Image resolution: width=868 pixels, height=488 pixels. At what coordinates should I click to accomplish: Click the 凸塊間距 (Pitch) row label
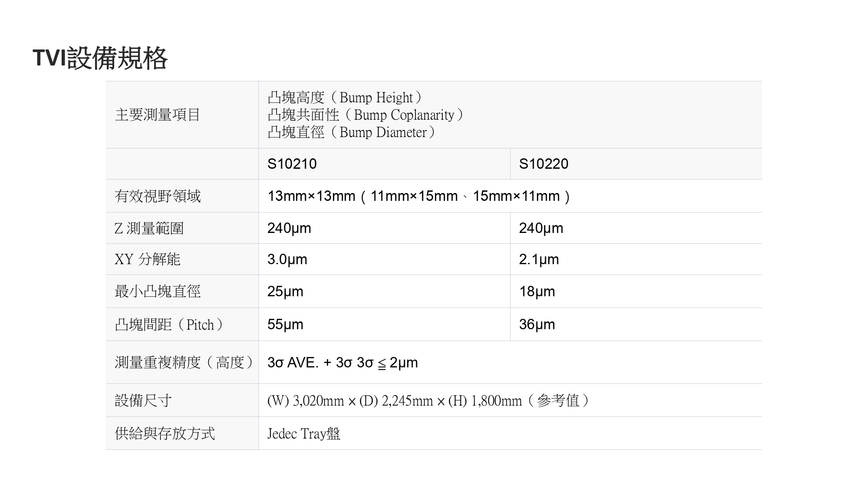(169, 324)
